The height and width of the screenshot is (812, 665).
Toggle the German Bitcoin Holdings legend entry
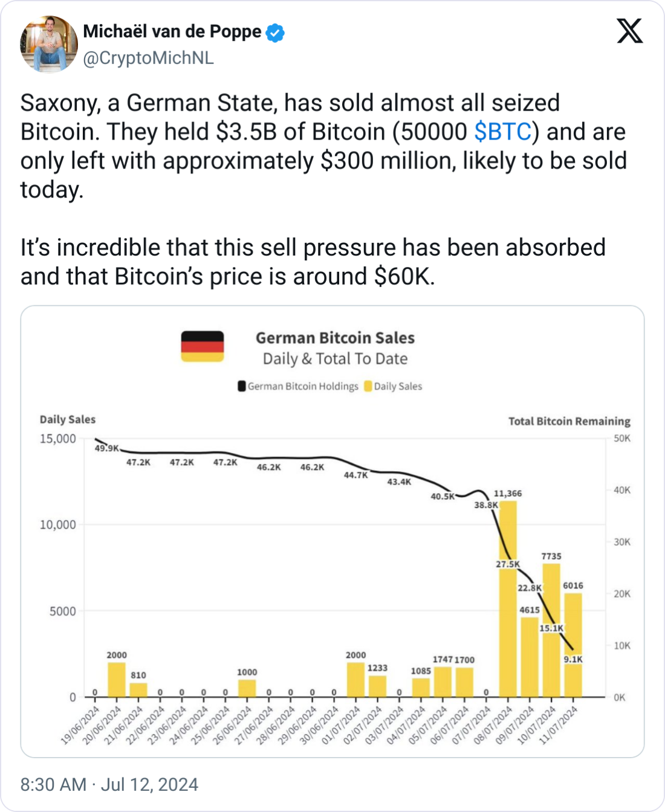tap(303, 386)
